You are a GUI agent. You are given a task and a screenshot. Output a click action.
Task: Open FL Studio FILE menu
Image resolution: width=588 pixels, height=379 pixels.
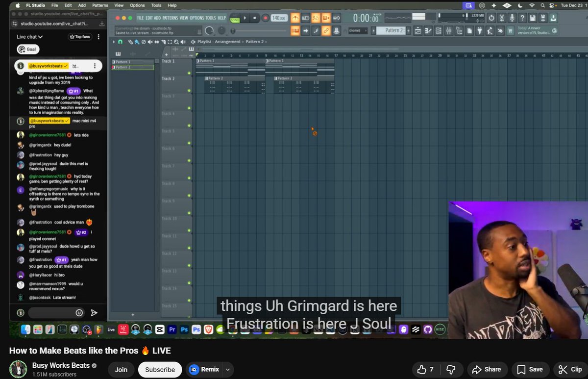tap(141, 18)
